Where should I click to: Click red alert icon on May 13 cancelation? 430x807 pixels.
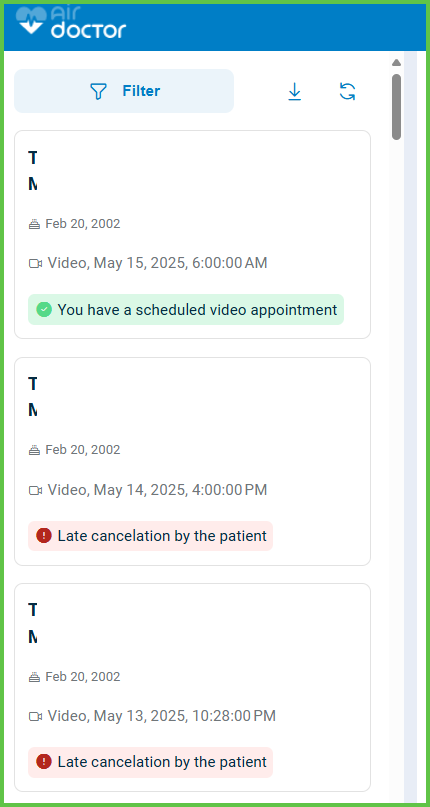(x=44, y=762)
